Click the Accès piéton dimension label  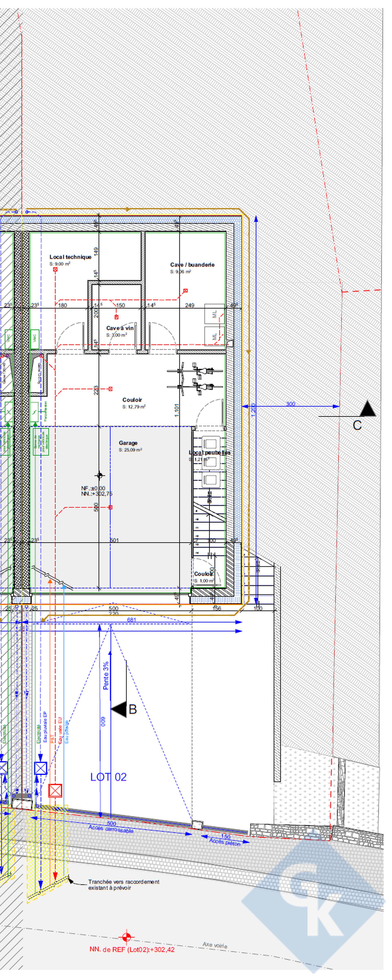(x=225, y=842)
